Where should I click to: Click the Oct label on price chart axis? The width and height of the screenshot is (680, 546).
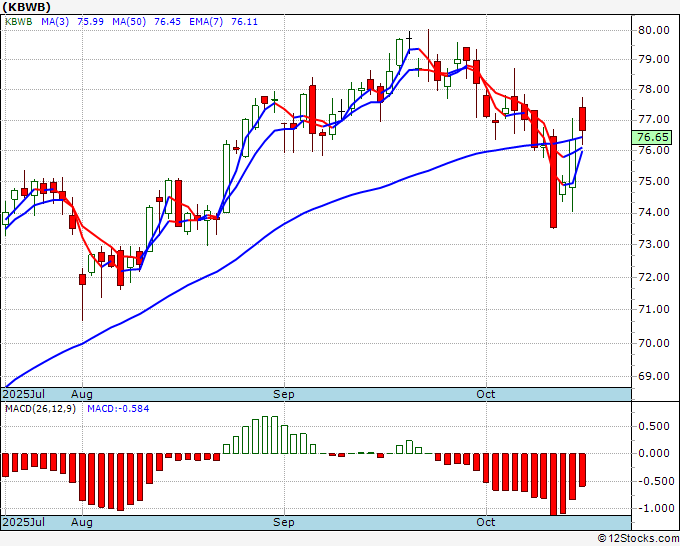click(x=485, y=394)
